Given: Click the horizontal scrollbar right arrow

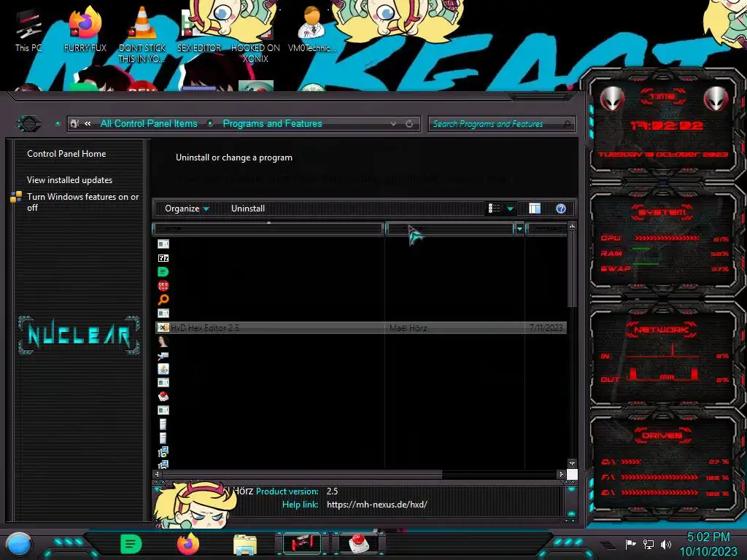Looking at the screenshot, I should (561, 474).
